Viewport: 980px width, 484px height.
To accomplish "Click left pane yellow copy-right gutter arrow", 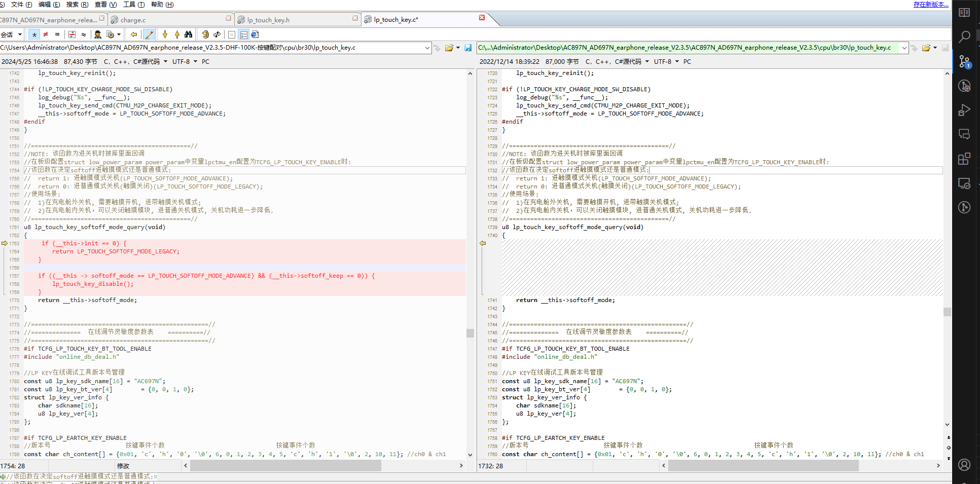I will pos(5,243).
